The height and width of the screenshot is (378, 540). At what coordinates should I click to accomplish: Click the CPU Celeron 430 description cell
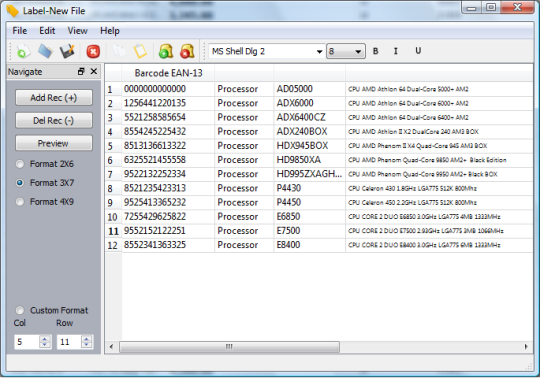tap(439, 188)
